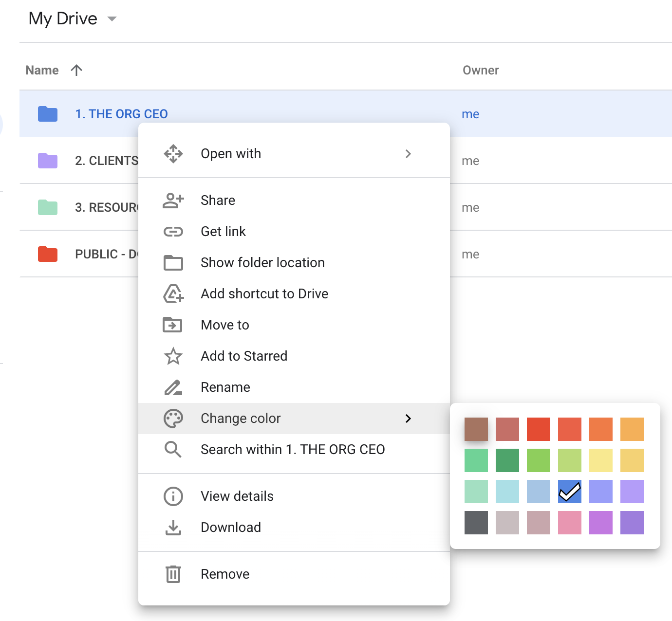This screenshot has width=672, height=621.
Task: Click the Remove trash can icon
Action: pyautogui.click(x=173, y=574)
